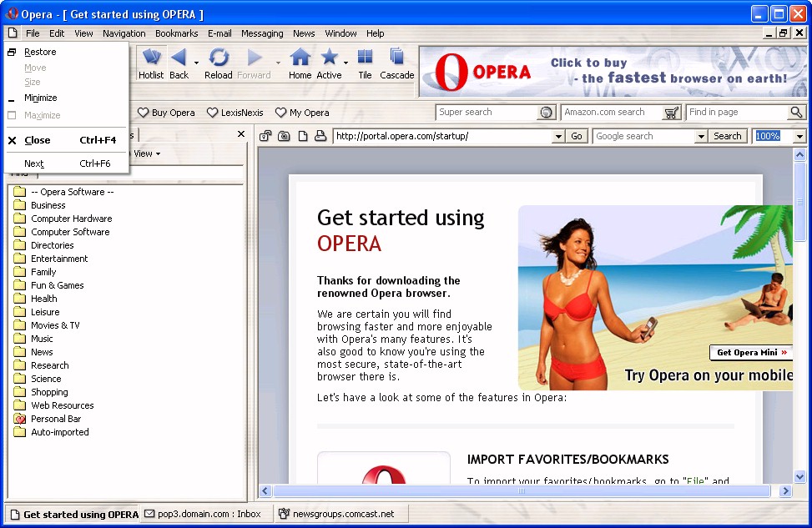Open the Back button history dropdown arrow
This screenshot has height=528, width=812.
(x=196, y=63)
